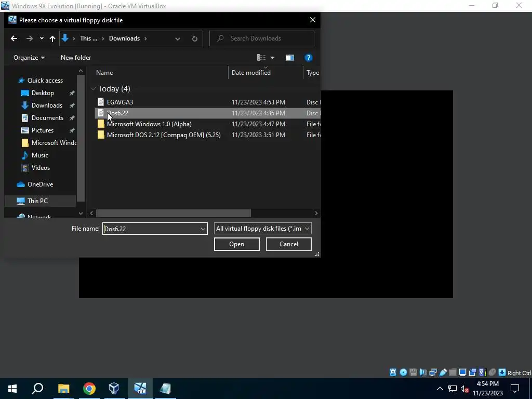Click the keyboard capture arrow indicator
Image resolution: width=532 pixels, height=399 pixels.
coord(502,372)
